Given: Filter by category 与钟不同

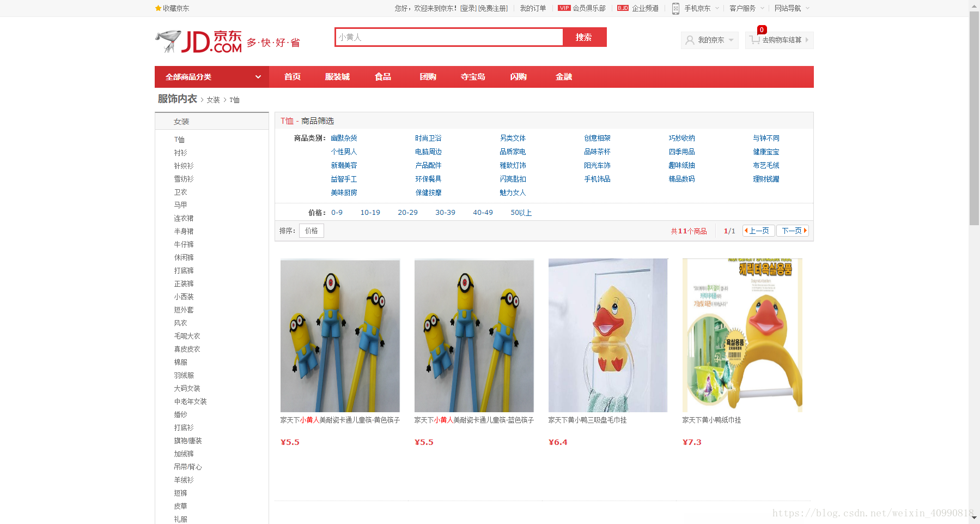Looking at the screenshot, I should tap(766, 138).
